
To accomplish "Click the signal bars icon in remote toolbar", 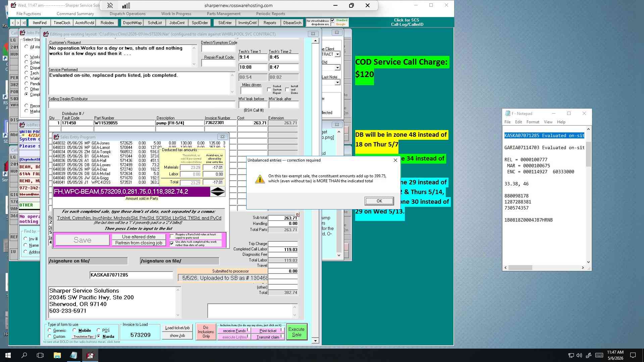I will (x=126, y=5).
